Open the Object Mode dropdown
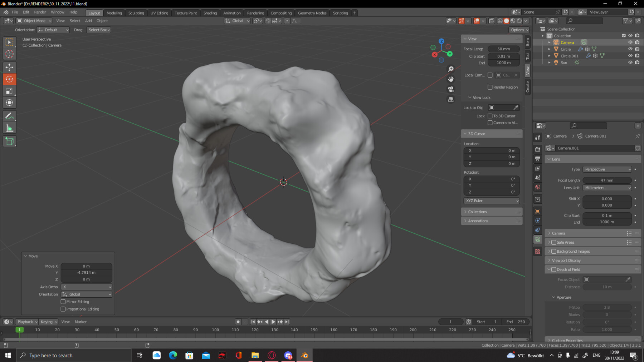The width and height of the screenshot is (644, 362). click(34, 21)
